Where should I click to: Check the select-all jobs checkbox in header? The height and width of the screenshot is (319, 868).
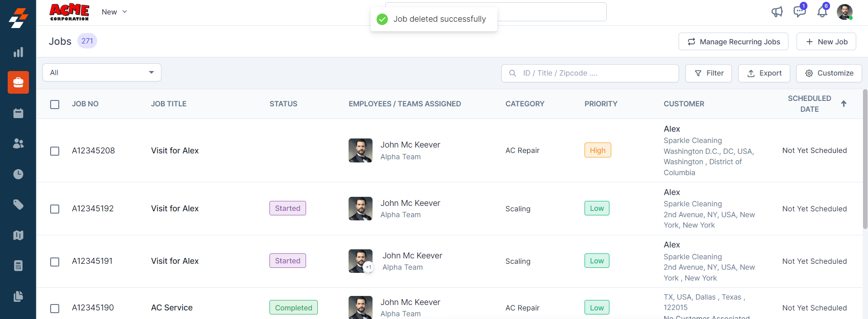coord(55,105)
